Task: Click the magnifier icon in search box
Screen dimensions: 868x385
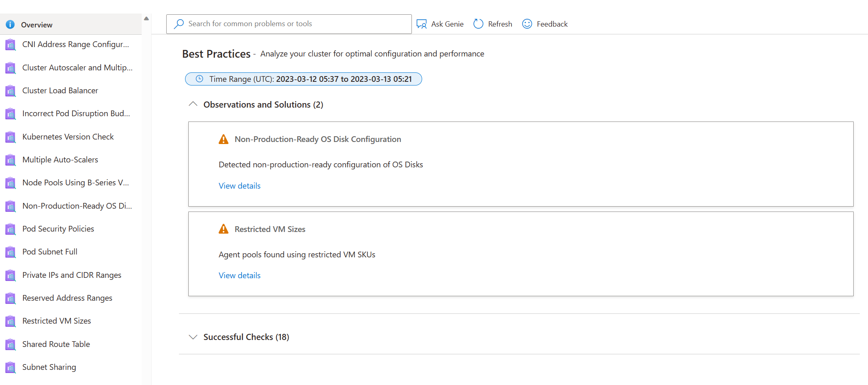Action: tap(179, 24)
